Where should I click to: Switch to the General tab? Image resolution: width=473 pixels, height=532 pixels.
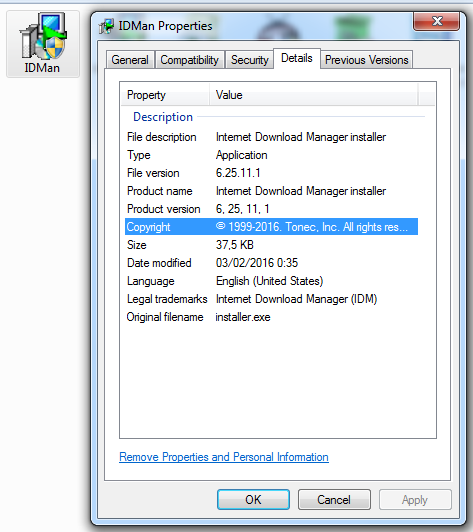point(130,60)
